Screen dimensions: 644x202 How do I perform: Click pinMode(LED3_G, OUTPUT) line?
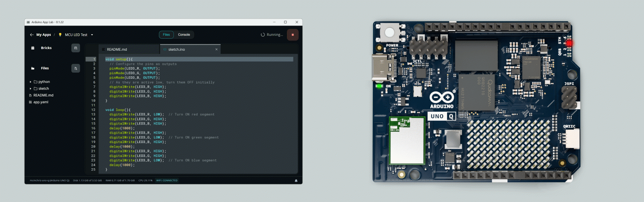click(x=135, y=73)
